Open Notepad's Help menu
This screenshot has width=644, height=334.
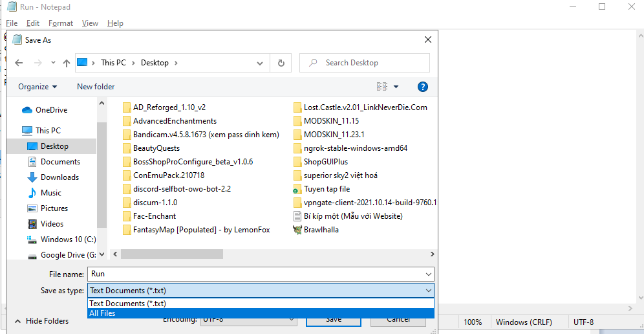coord(115,23)
